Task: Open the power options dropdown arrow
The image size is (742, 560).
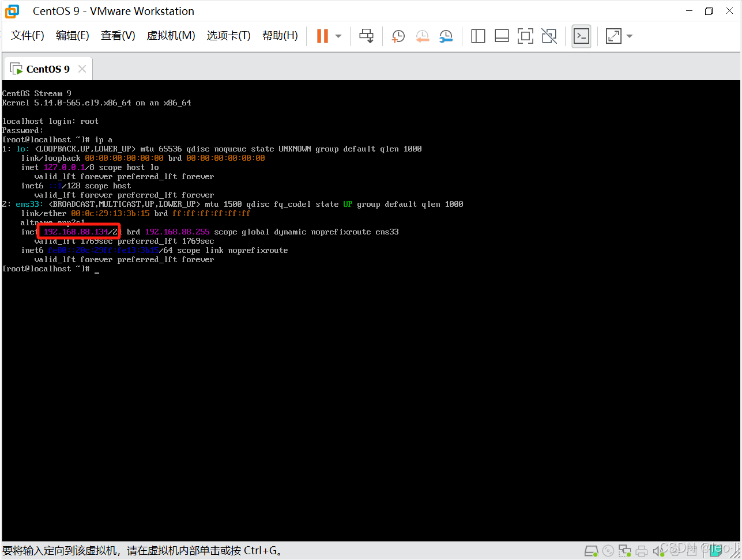Action: (x=338, y=36)
